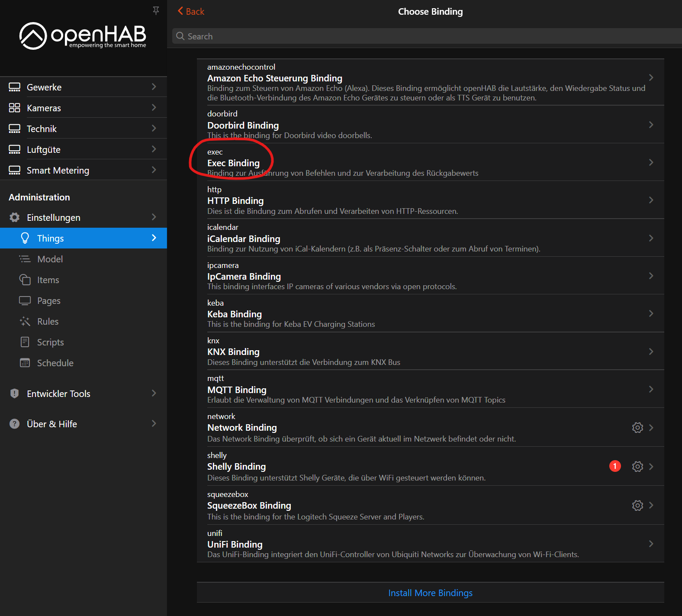Click the search magnifier icon
This screenshot has width=682, height=616.
coord(180,36)
